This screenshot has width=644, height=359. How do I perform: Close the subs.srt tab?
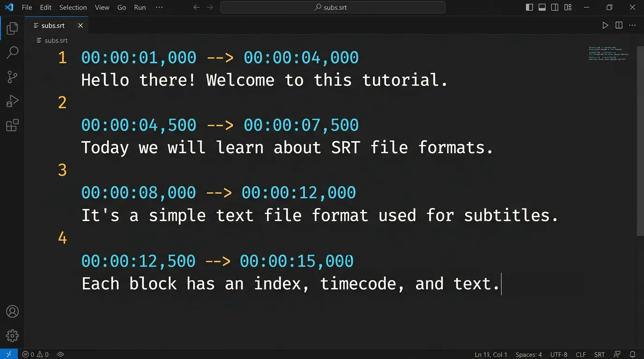(80, 25)
